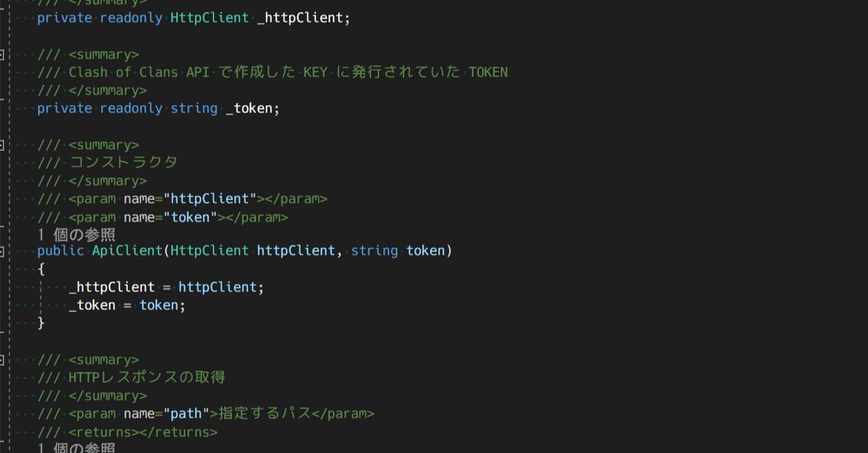Click the httpClient parameter in constructor signature
868x453 pixels.
click(x=295, y=251)
